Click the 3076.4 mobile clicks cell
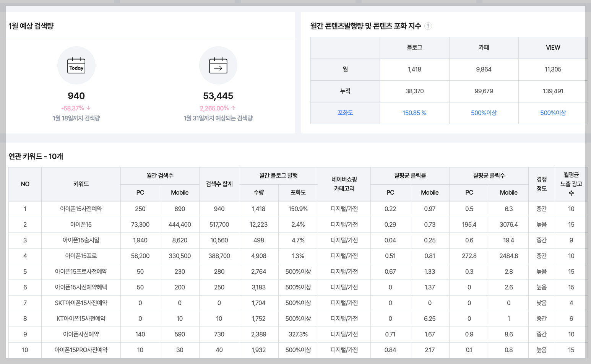This screenshot has height=364, width=591. point(508,224)
